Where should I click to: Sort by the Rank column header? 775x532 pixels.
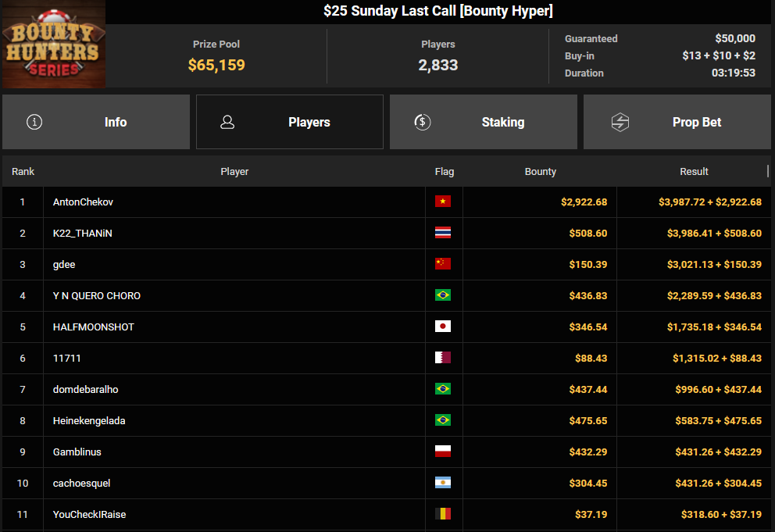tap(23, 171)
